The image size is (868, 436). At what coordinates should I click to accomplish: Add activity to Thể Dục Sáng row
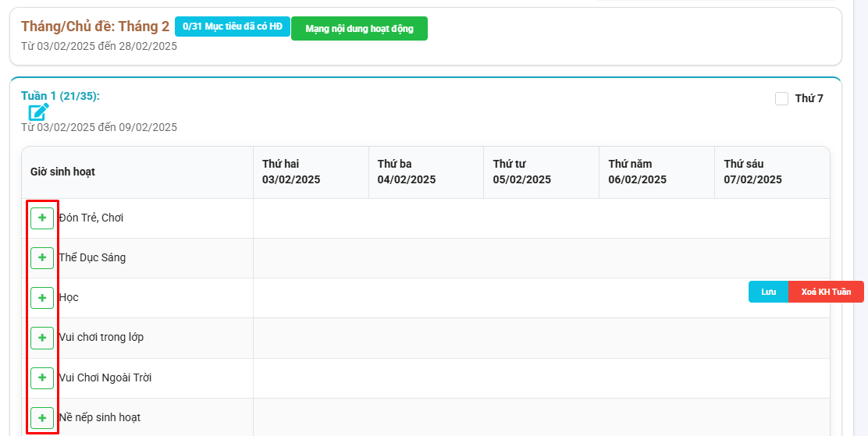point(42,258)
